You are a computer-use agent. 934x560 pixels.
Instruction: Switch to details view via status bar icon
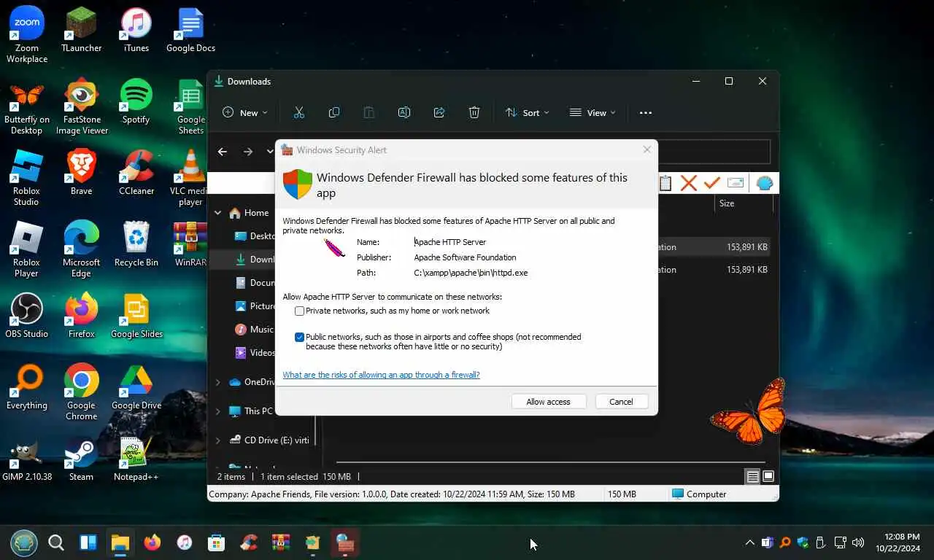pyautogui.click(x=752, y=477)
